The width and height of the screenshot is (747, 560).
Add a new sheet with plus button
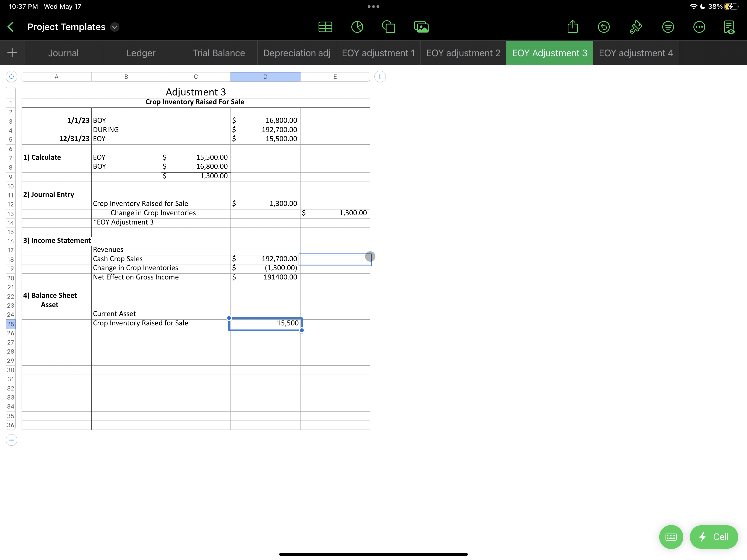point(12,53)
